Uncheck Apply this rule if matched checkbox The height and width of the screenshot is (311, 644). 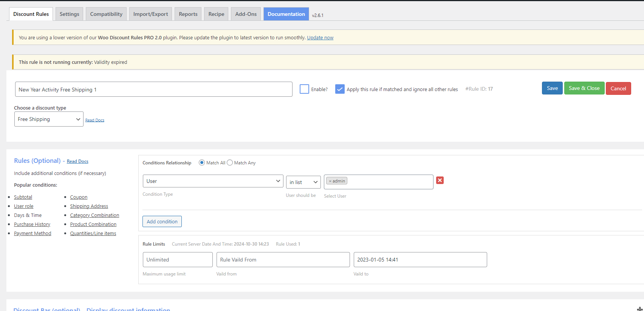click(340, 89)
